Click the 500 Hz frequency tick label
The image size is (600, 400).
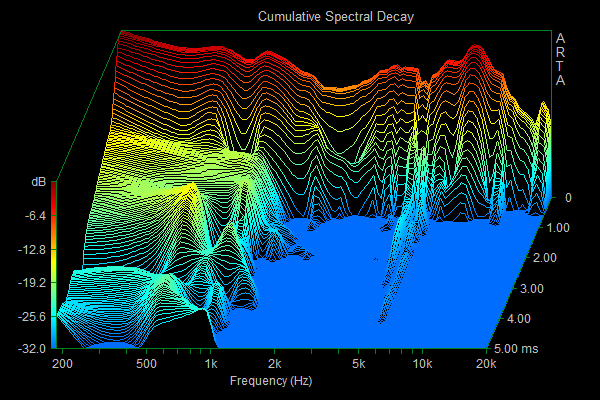pos(146,364)
